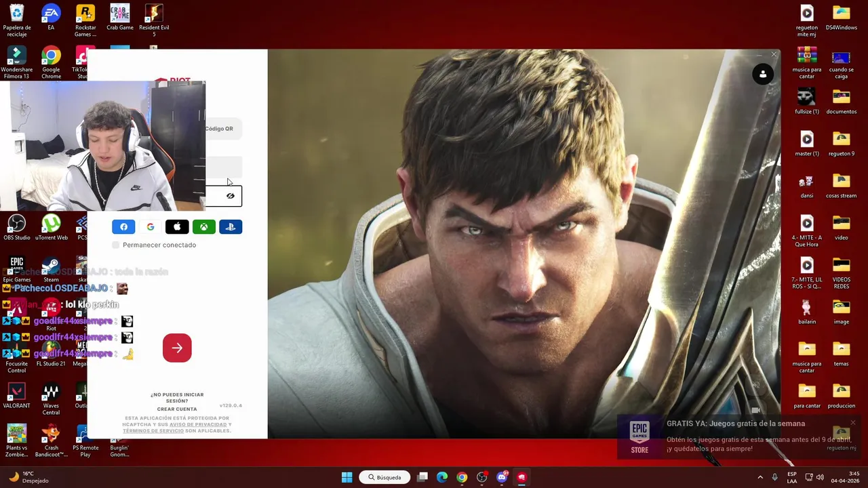The height and width of the screenshot is (488, 868).
Task: Open the Términos de servicio link
Action: pos(153,430)
